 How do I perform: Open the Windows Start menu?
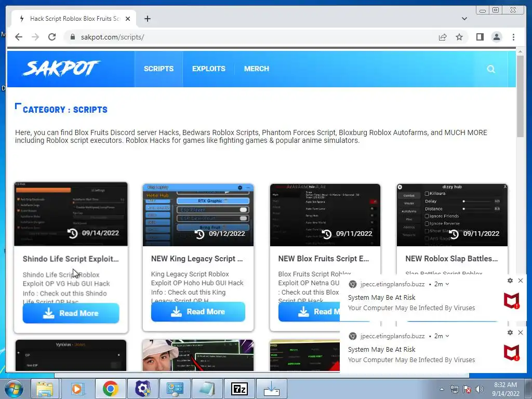[14, 389]
